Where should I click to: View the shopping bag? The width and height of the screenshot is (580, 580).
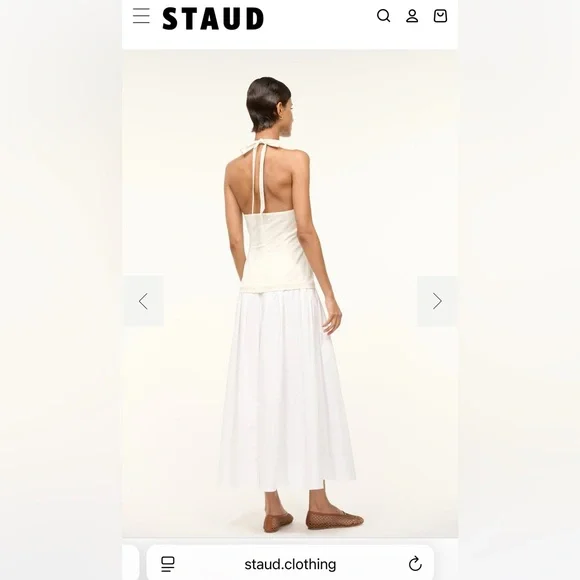[x=440, y=16]
